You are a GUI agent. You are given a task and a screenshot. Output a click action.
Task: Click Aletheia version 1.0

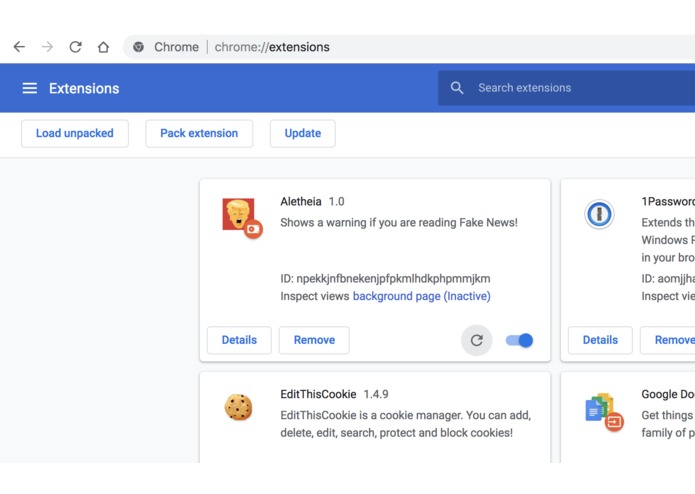tap(336, 202)
